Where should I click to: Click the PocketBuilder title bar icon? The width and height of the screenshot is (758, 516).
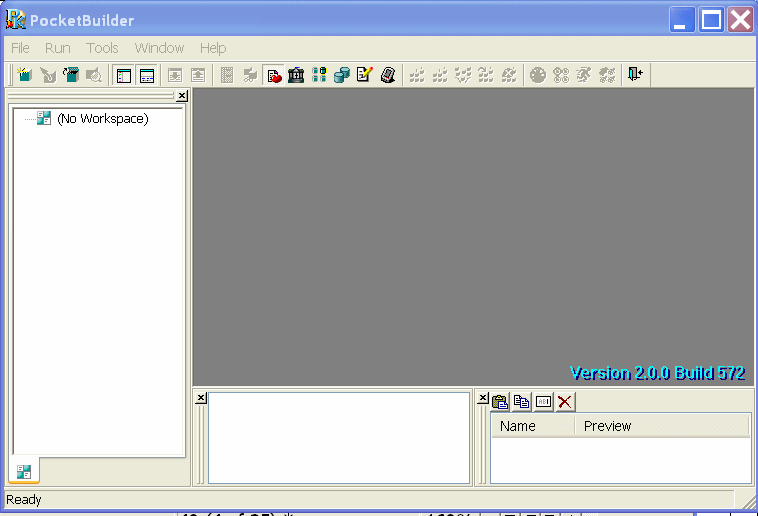click(x=16, y=19)
